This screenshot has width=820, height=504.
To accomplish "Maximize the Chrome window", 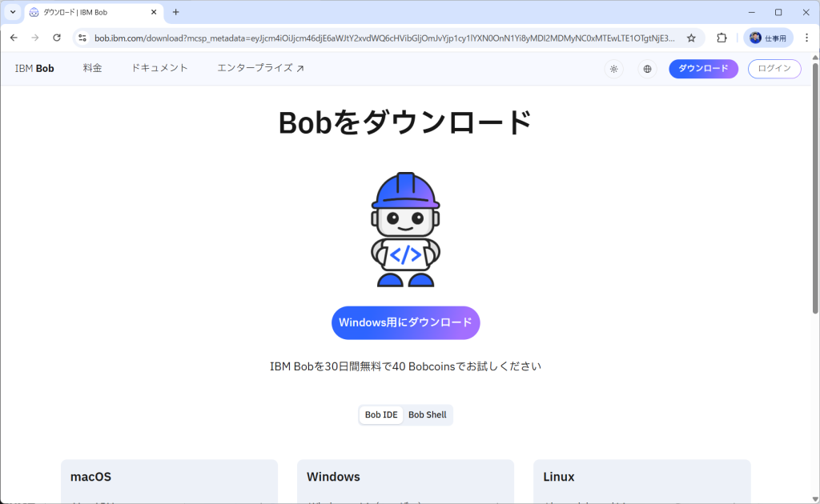I will 778,12.
